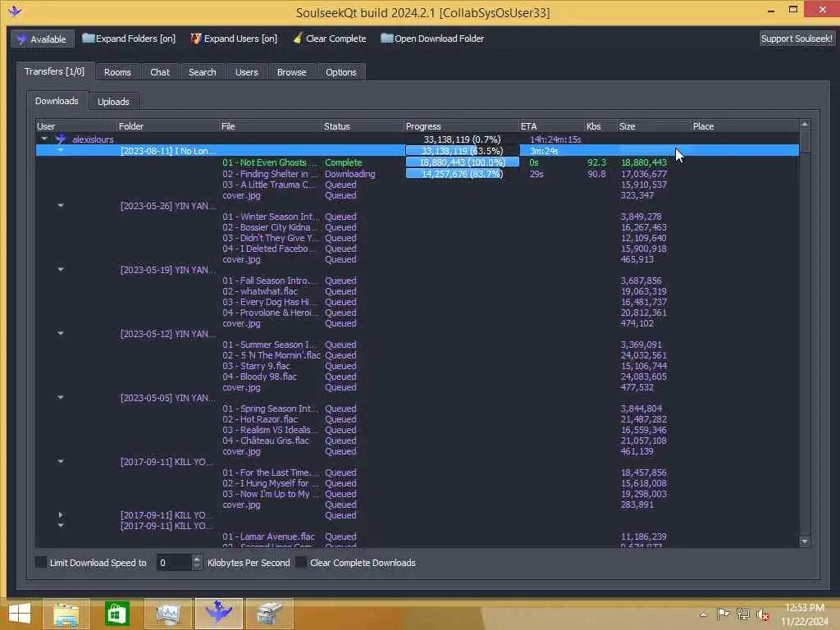Select the Downloads subtab
The image size is (840, 630).
57,101
